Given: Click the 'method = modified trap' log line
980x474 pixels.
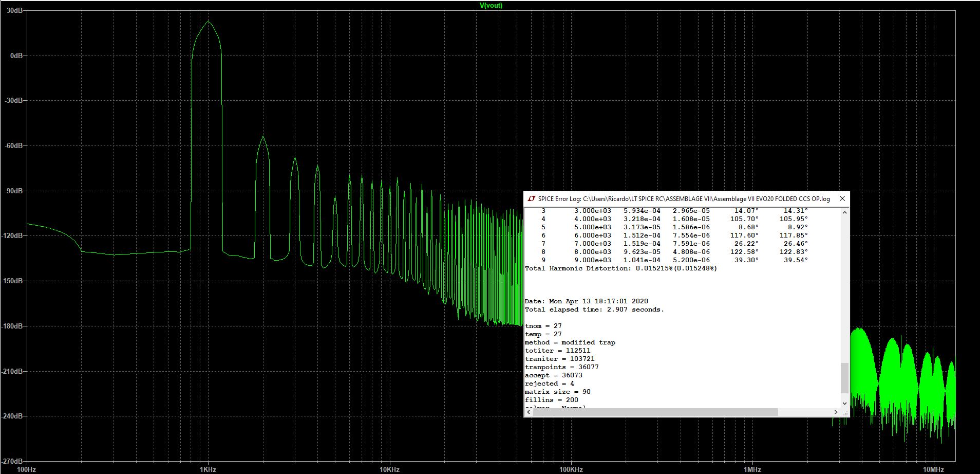Looking at the screenshot, I should coord(570,342).
